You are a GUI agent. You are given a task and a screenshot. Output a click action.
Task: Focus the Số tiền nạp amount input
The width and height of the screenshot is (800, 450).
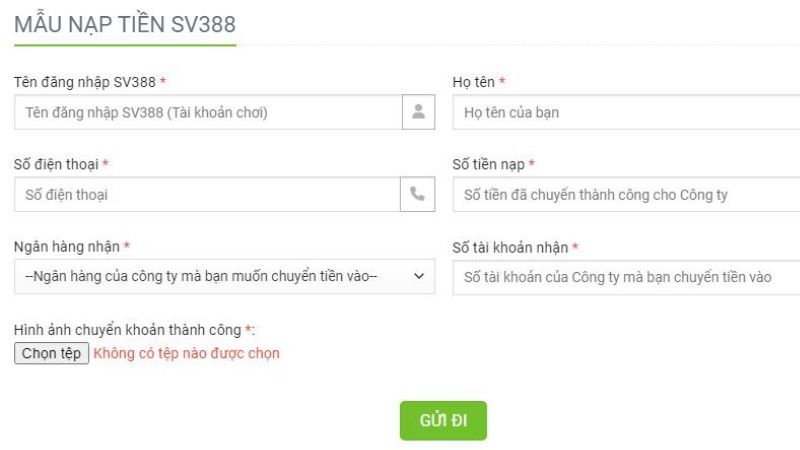click(x=626, y=194)
